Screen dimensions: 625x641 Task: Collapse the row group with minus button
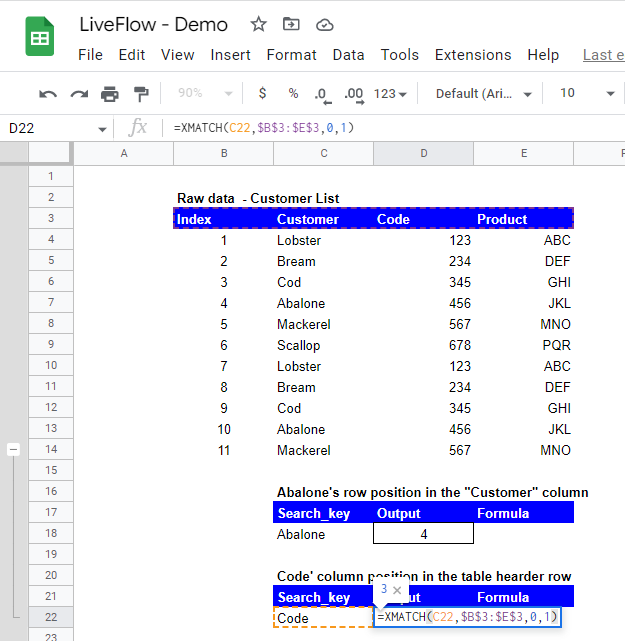(x=13, y=450)
